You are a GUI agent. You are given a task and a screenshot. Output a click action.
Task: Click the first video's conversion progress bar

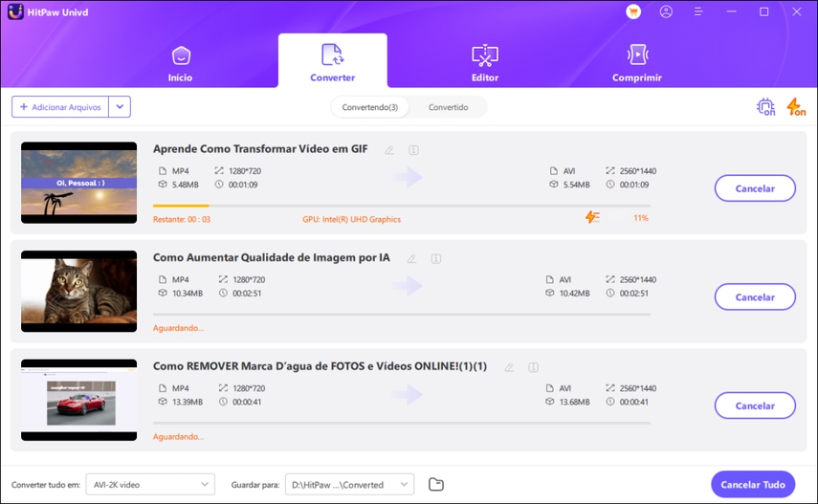[x=401, y=206]
